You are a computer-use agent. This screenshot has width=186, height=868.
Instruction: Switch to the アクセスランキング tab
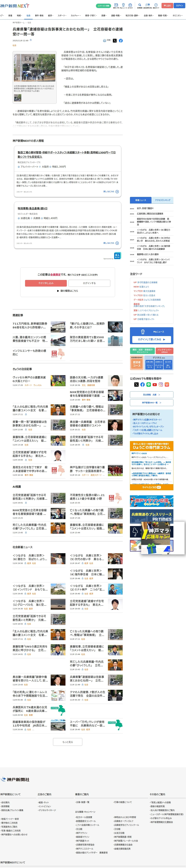click(162, 200)
